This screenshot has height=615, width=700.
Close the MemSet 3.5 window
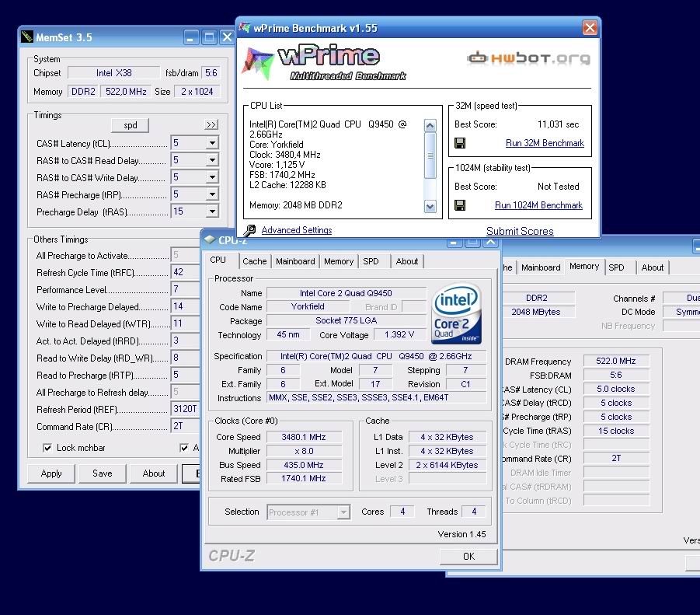click(x=227, y=37)
